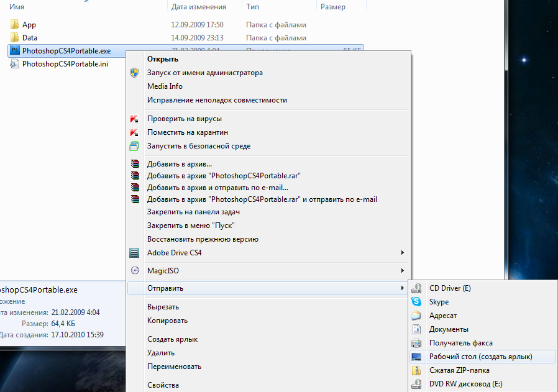Click the App folder icon
558x392 pixels.
[x=14, y=25]
